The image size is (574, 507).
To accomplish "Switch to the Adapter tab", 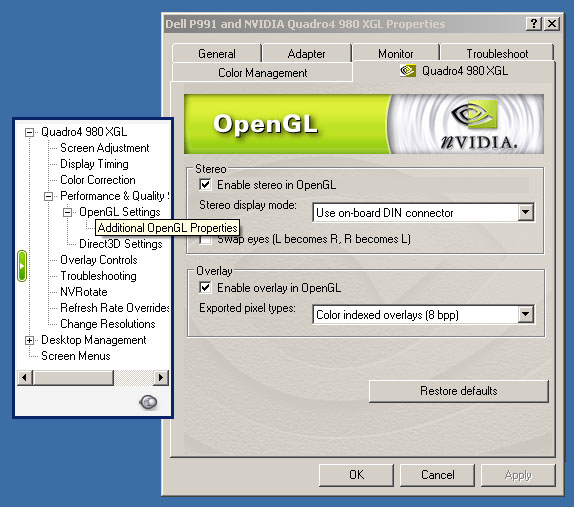I will click(306, 53).
